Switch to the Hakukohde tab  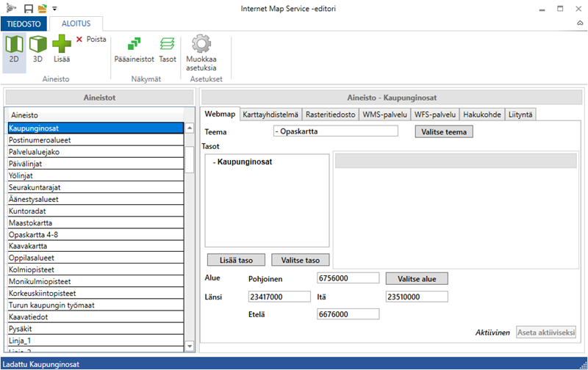tap(482, 115)
